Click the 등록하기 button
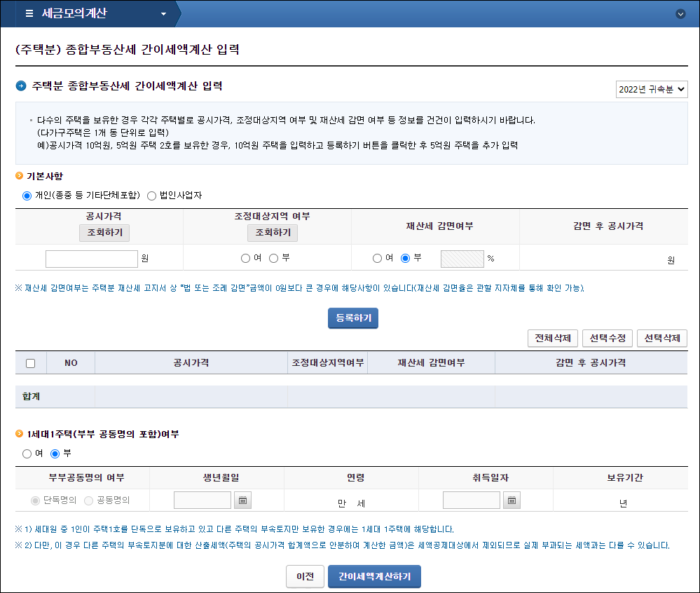 click(x=353, y=318)
